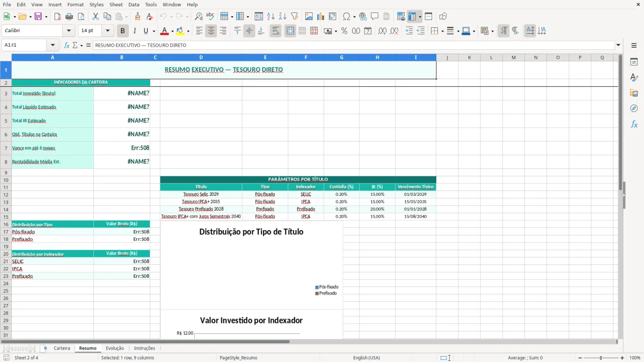
Task: Open the Name Box dropdown
Action: [53, 45]
